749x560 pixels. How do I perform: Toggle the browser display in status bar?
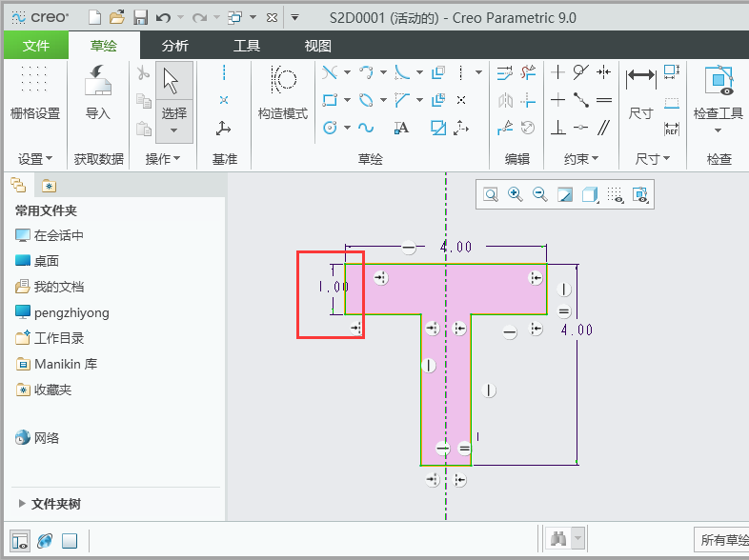pyautogui.click(x=45, y=541)
